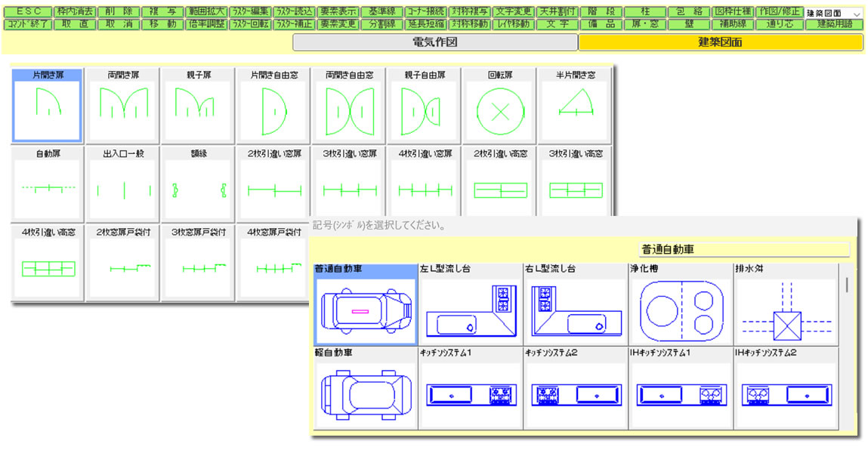
Task: Switch to the 建築図面 tab
Action: click(720, 42)
